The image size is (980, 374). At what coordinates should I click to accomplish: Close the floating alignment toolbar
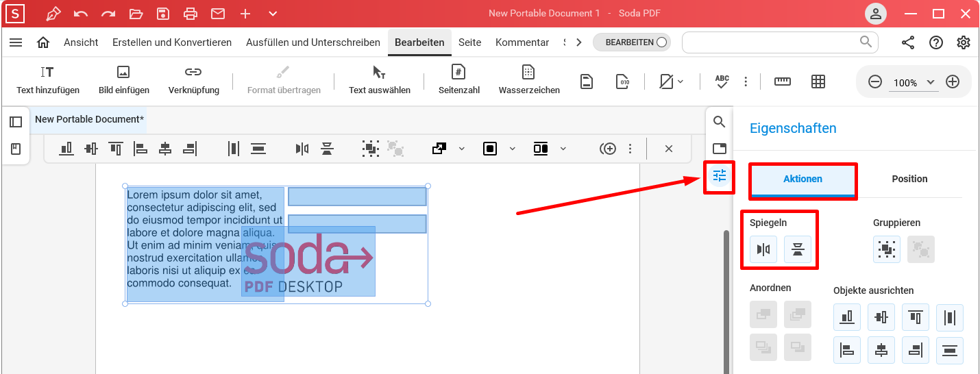click(669, 149)
